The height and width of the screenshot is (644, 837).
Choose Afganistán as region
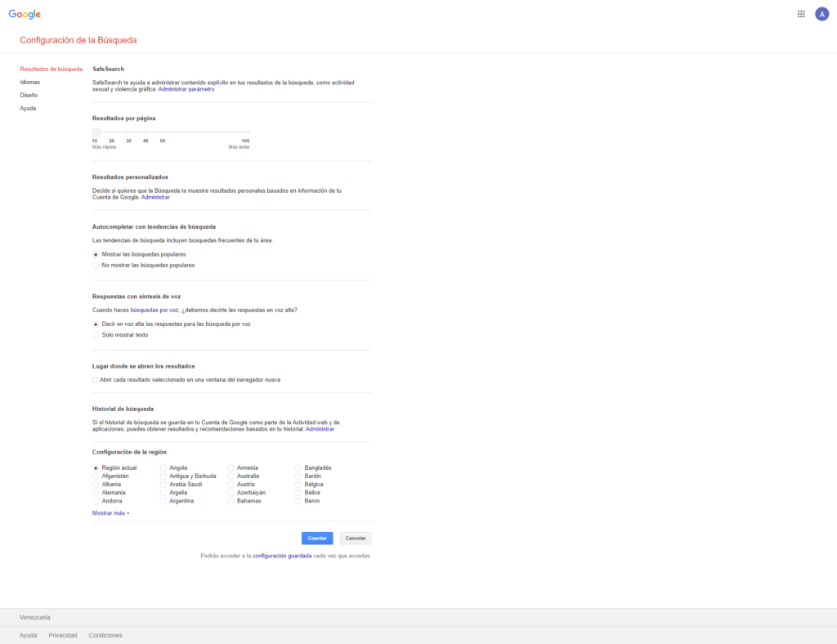point(96,476)
